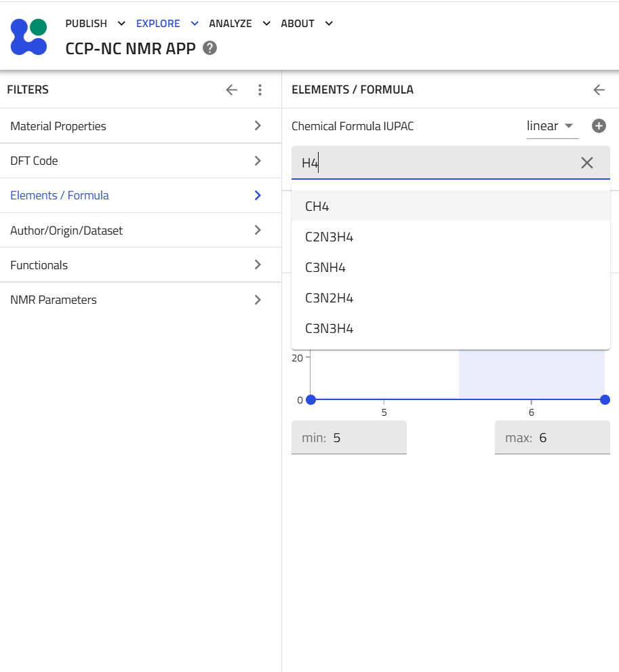Expand Material Properties filter chevron
The height and width of the screenshot is (672, 619).
pos(258,125)
